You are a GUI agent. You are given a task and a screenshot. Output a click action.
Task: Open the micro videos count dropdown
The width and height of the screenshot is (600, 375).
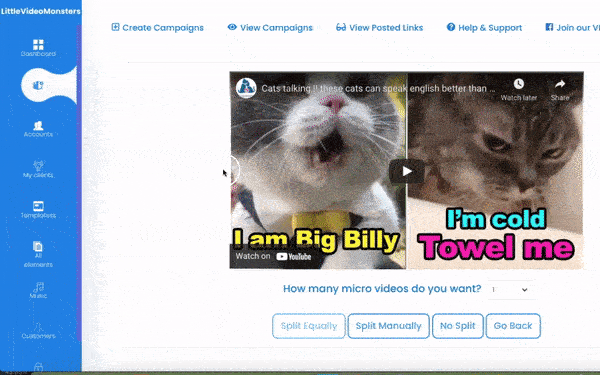509,290
